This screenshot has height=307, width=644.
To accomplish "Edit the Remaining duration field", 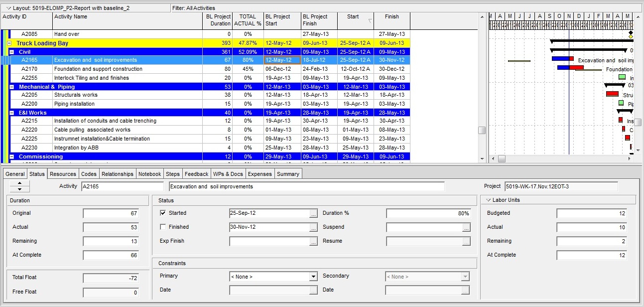I will pos(111,241).
